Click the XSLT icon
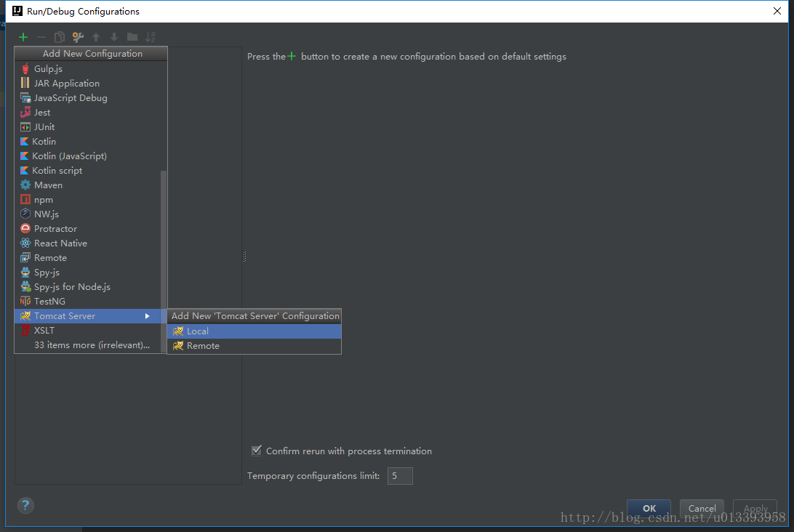The image size is (794, 532). (x=25, y=331)
